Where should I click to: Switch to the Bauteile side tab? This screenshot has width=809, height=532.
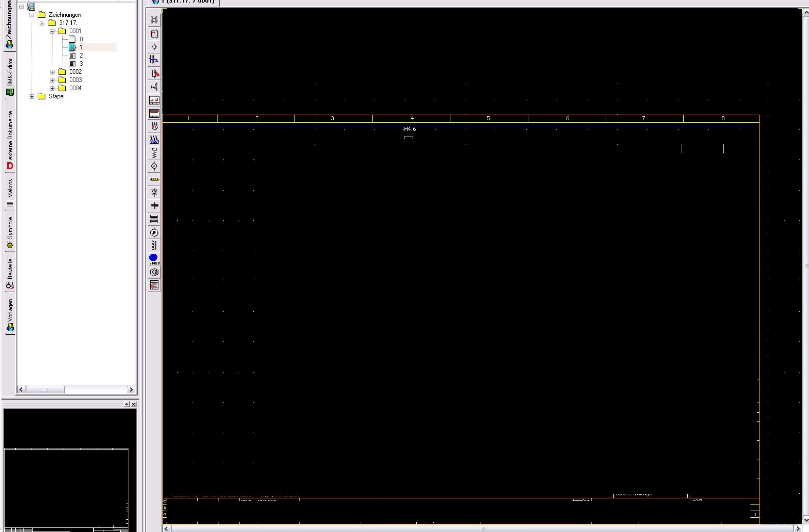tap(10, 273)
